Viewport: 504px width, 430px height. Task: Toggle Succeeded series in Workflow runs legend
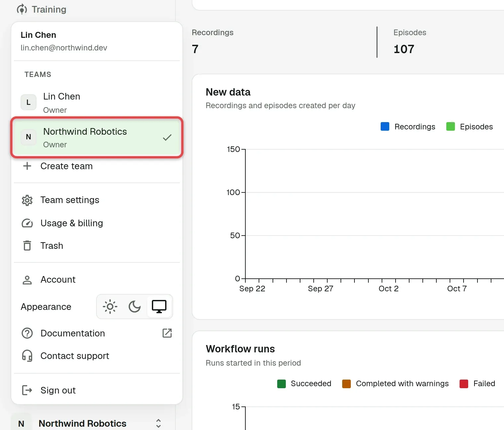point(304,384)
